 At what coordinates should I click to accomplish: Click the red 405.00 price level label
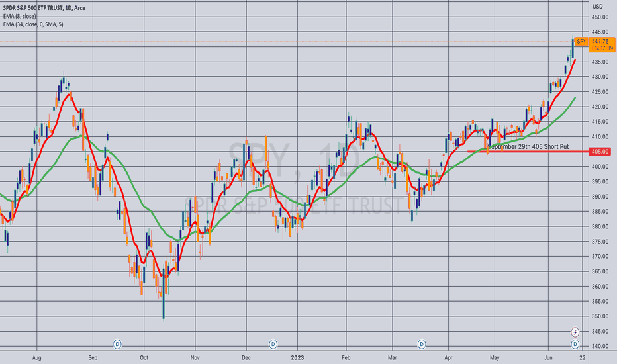coord(600,151)
